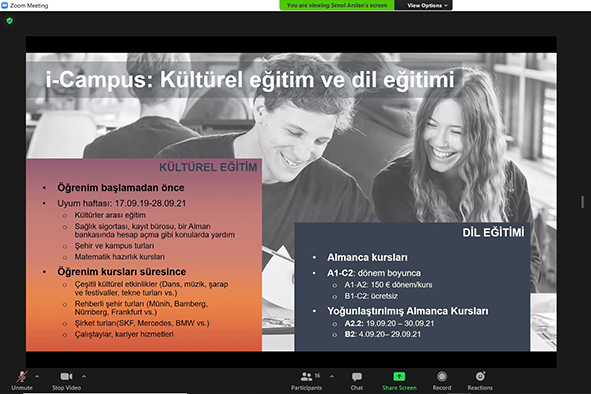Click the screen viewing notification banner
This screenshot has width=591, height=394.
point(337,5)
